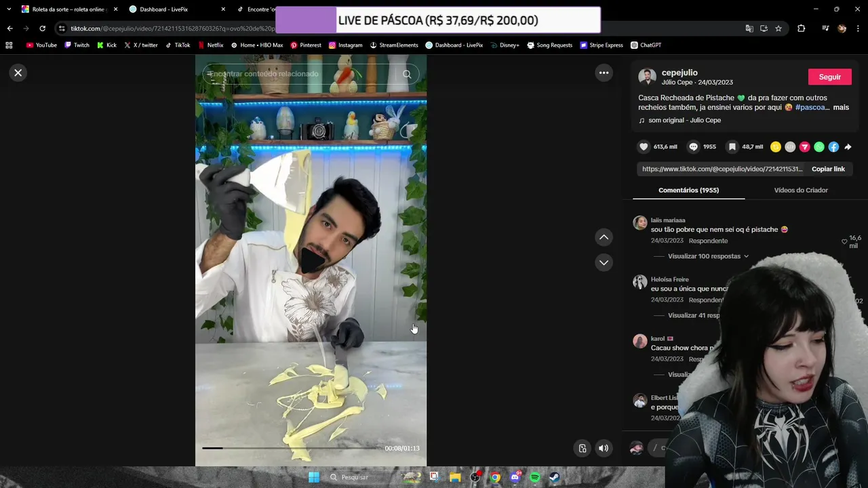Go to the previous video with the up arrow
868x488 pixels.
click(604, 237)
